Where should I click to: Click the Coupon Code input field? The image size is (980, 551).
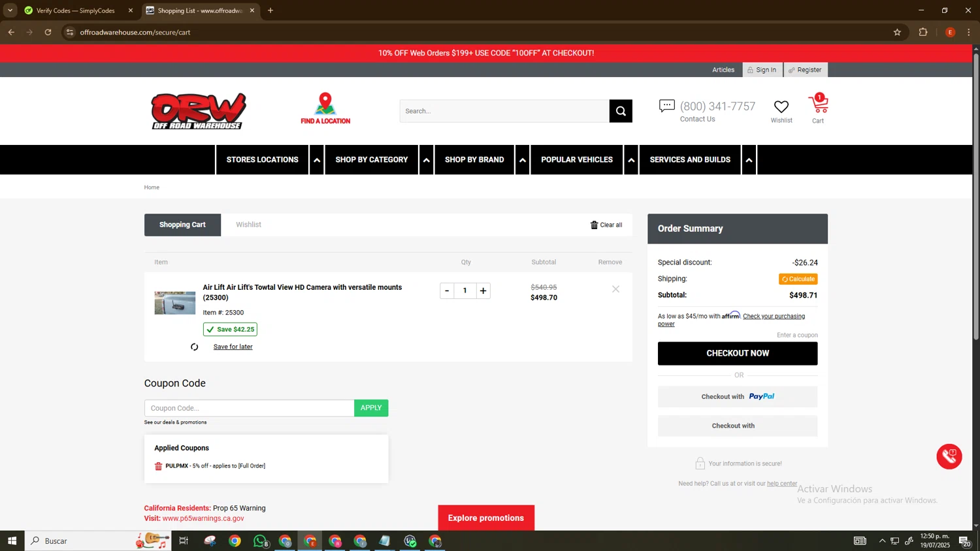click(249, 408)
